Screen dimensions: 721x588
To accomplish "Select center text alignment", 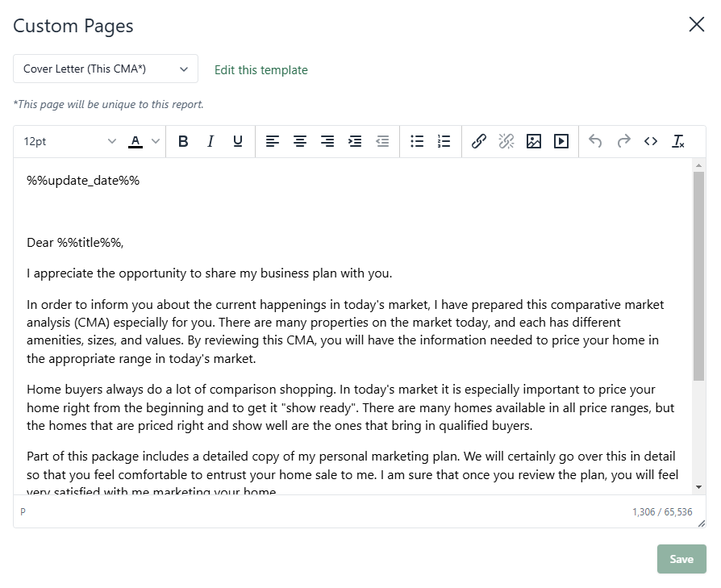I will [x=299, y=141].
